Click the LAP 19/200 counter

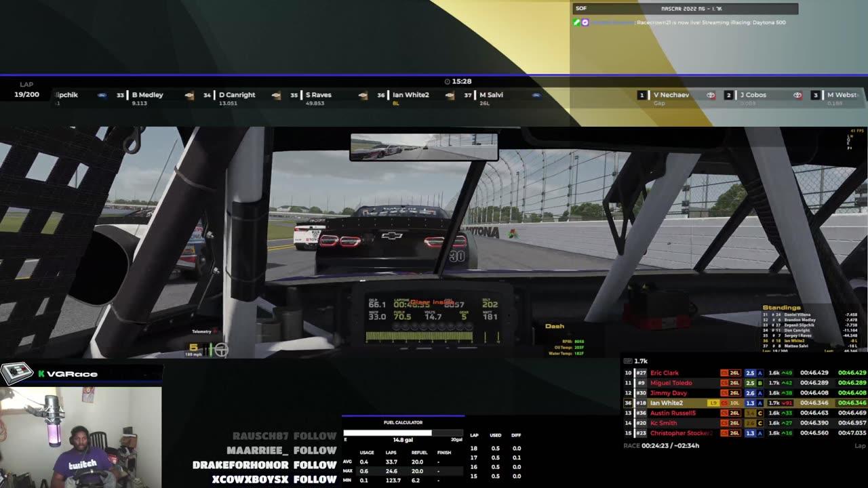[x=26, y=90]
